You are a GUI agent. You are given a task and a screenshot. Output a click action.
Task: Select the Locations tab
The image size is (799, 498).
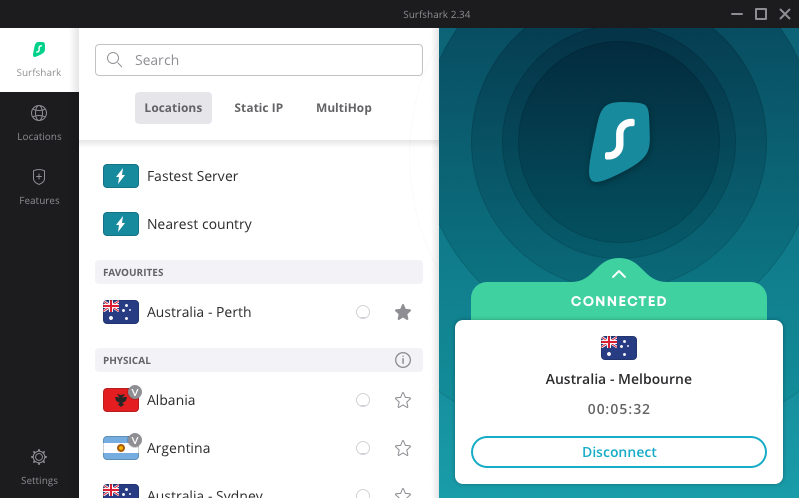[x=173, y=108]
